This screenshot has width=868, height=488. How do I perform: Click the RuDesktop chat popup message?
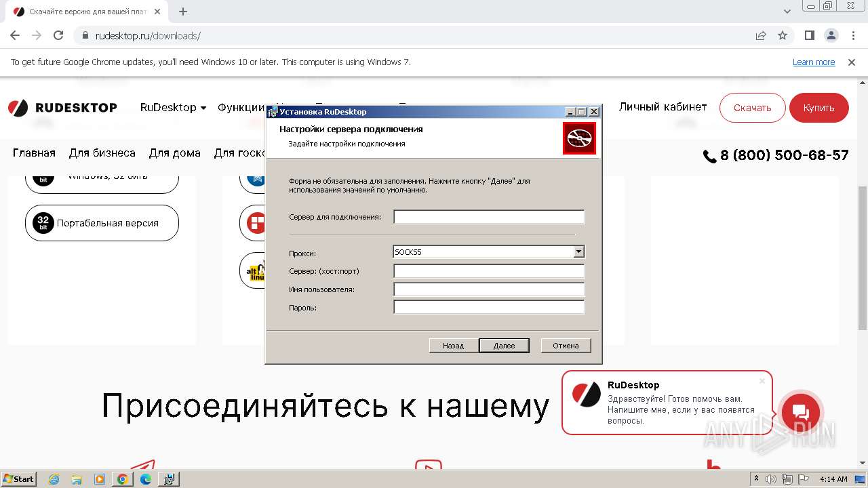pyautogui.click(x=681, y=410)
